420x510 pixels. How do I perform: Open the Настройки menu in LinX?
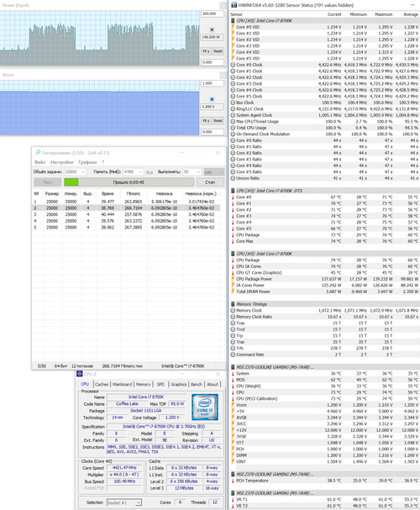point(62,162)
